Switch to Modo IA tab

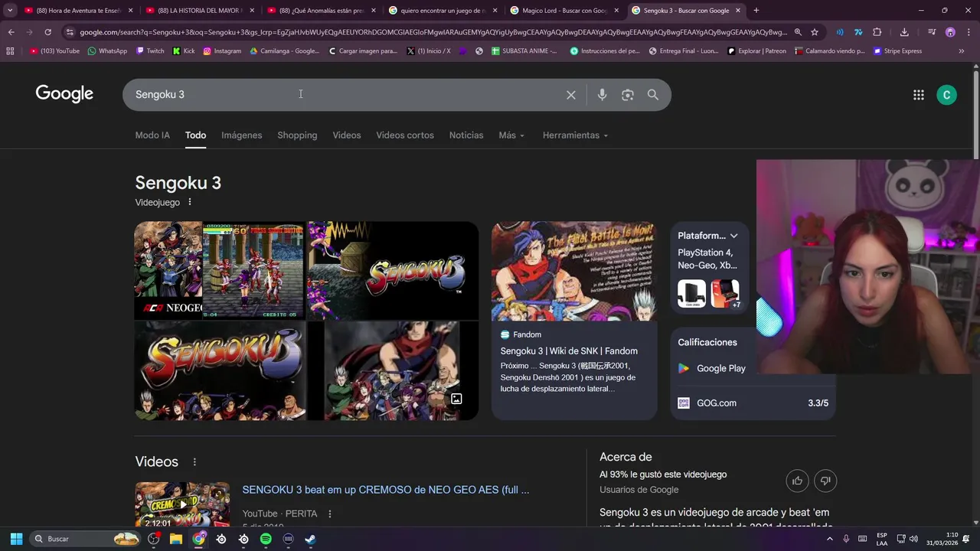coord(152,135)
